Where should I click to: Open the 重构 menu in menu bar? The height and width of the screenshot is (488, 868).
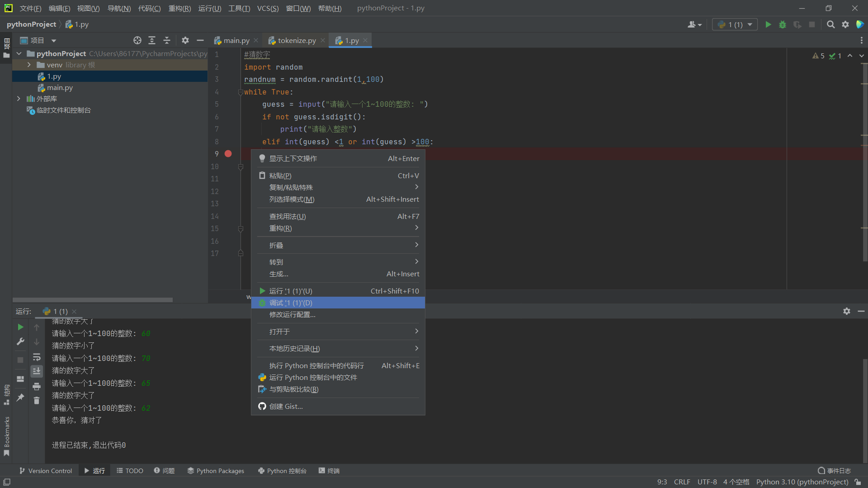tap(179, 8)
